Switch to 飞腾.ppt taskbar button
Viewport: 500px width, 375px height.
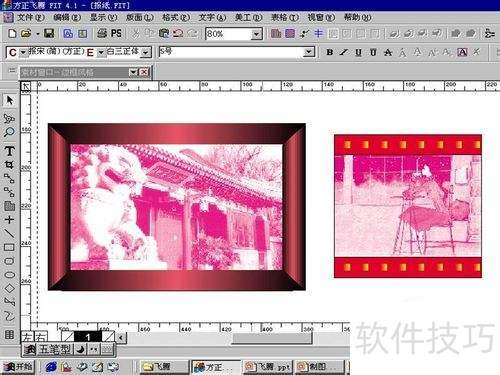pyautogui.click(x=267, y=367)
